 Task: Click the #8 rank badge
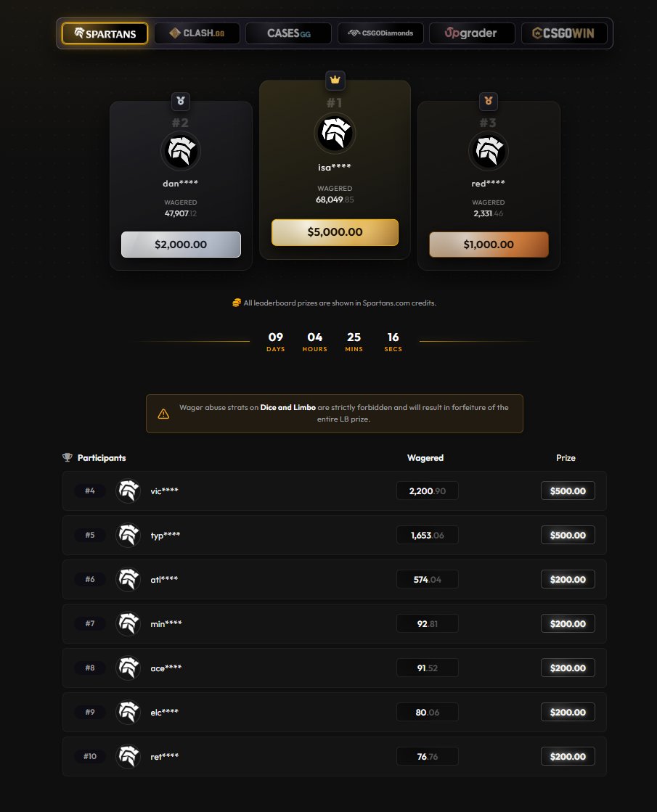pyautogui.click(x=90, y=668)
